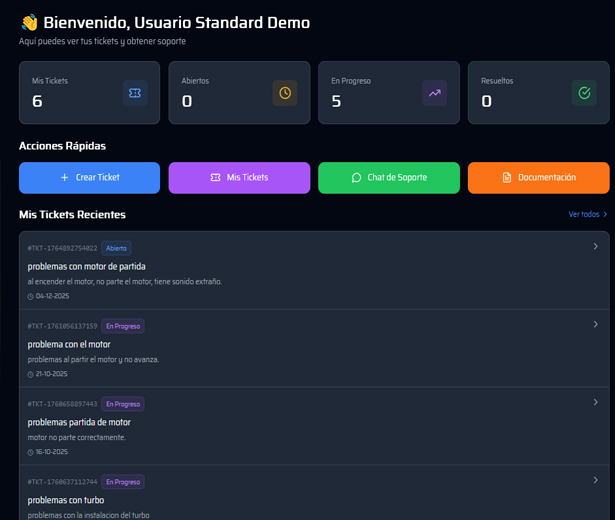Open the 'Ver todos' link
This screenshot has height=520, width=615.
tap(587, 214)
